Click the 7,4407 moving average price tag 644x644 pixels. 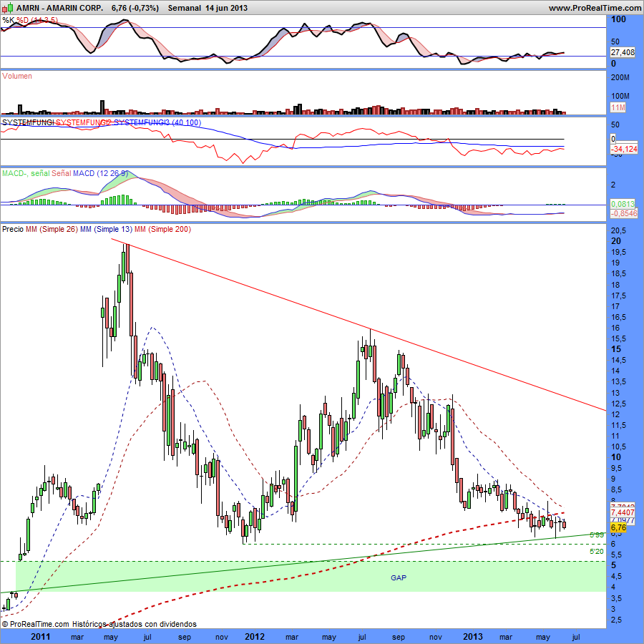click(x=623, y=512)
